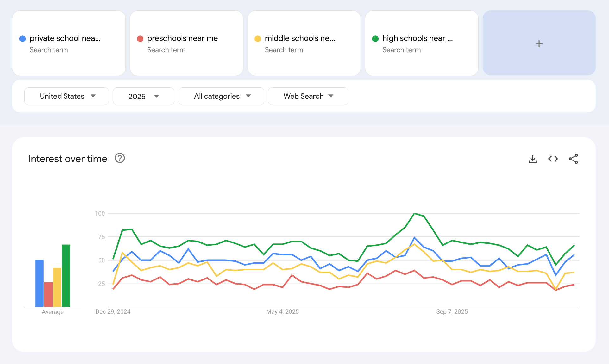Click yellow dot beside middle schools term
This screenshot has width=609, height=364.
coord(258,39)
